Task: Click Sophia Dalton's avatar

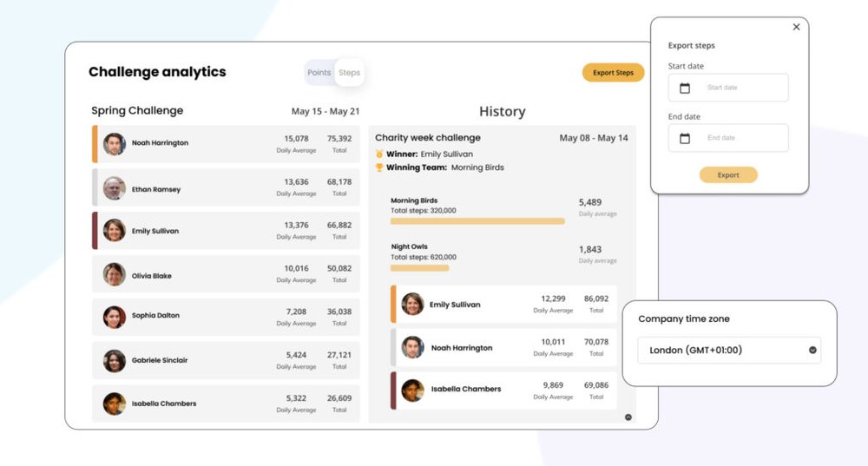Action: 114,317
